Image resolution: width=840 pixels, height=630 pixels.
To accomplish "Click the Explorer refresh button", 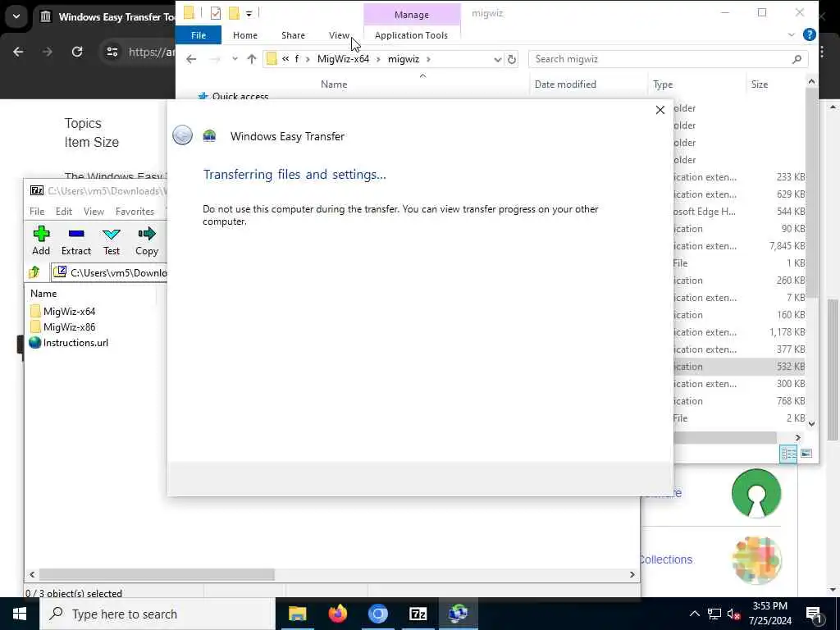I will pyautogui.click(x=512, y=59).
